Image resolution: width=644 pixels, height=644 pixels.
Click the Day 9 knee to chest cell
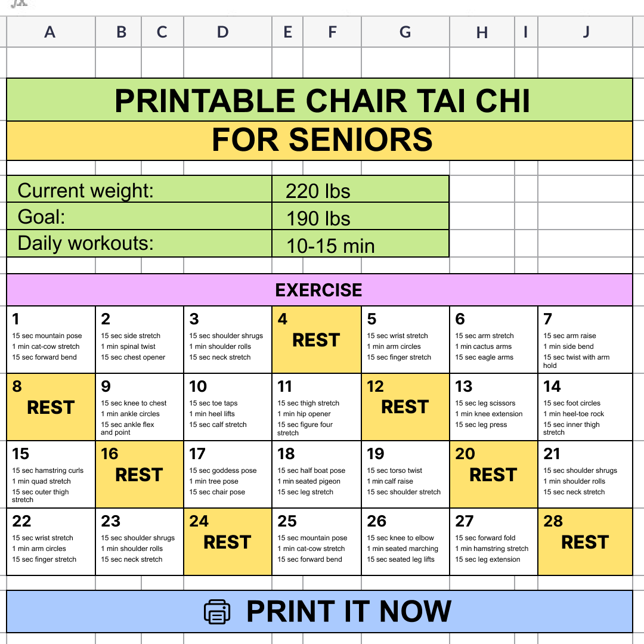pyautogui.click(x=140, y=407)
